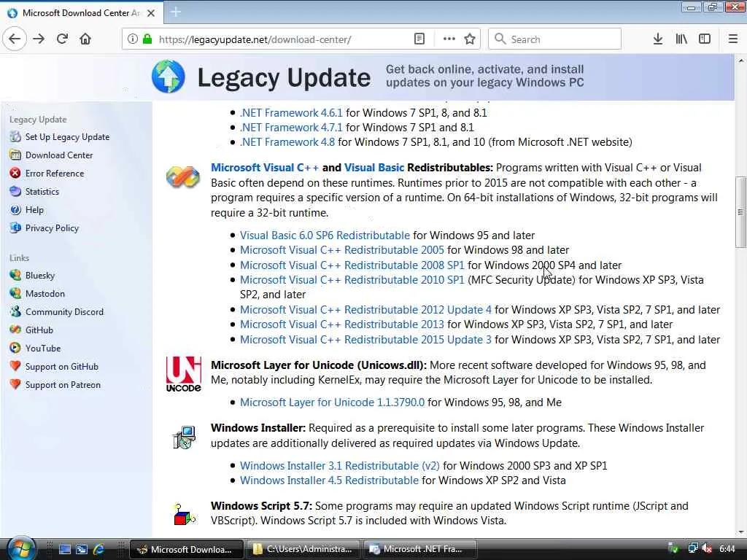The image size is (747, 560).
Task: Switch to C:\Users\Administra... taskbar window
Action: [304, 549]
